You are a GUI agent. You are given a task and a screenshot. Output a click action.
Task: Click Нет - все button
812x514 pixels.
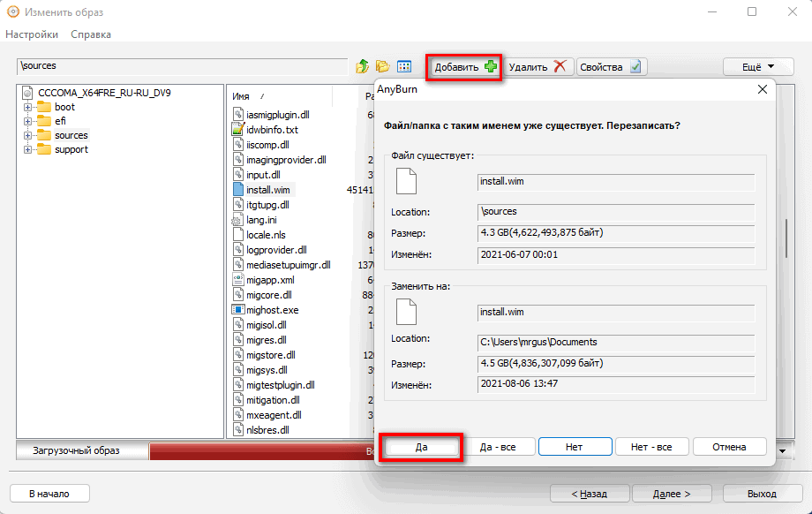[x=651, y=447]
